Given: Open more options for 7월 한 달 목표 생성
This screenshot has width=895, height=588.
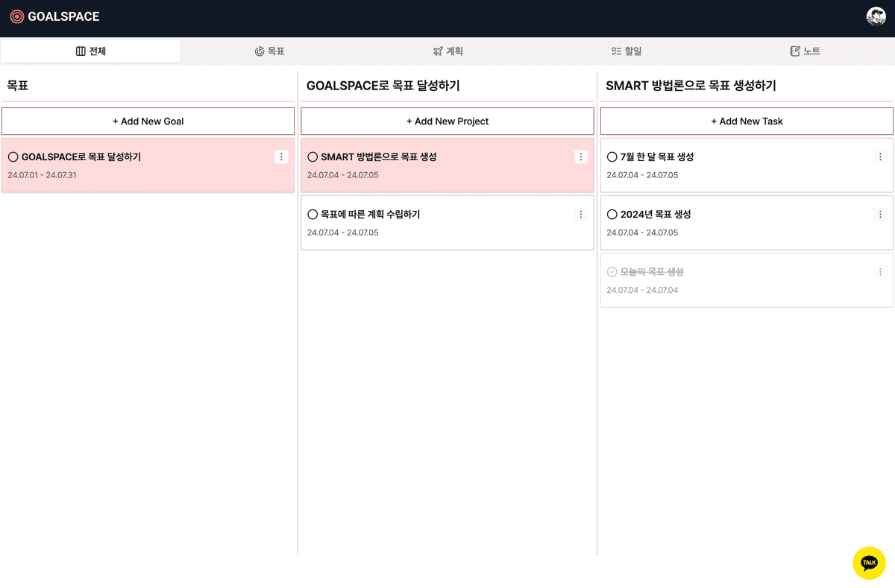Looking at the screenshot, I should pyautogui.click(x=880, y=157).
